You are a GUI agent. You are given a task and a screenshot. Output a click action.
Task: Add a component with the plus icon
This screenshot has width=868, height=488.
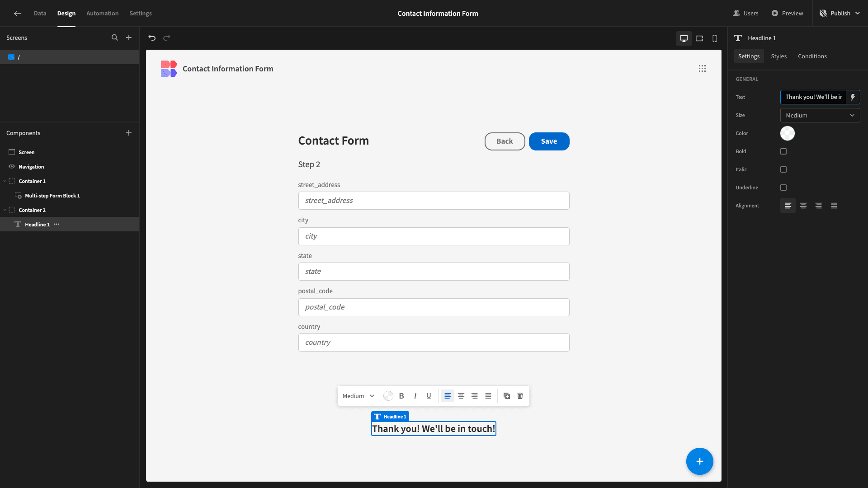point(129,133)
